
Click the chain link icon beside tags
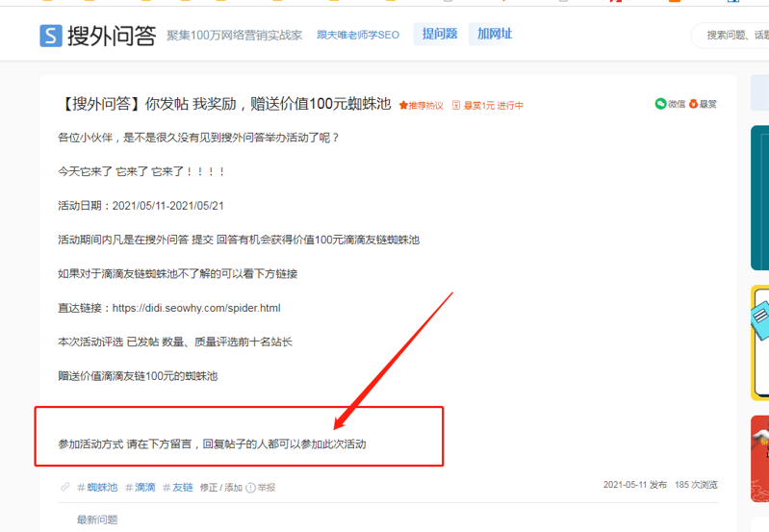coord(64,488)
